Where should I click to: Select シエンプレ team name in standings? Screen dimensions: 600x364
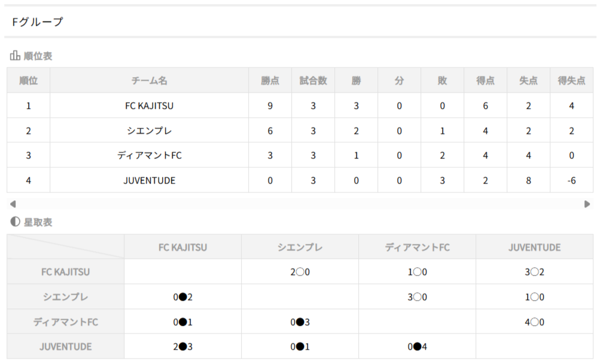click(x=149, y=131)
